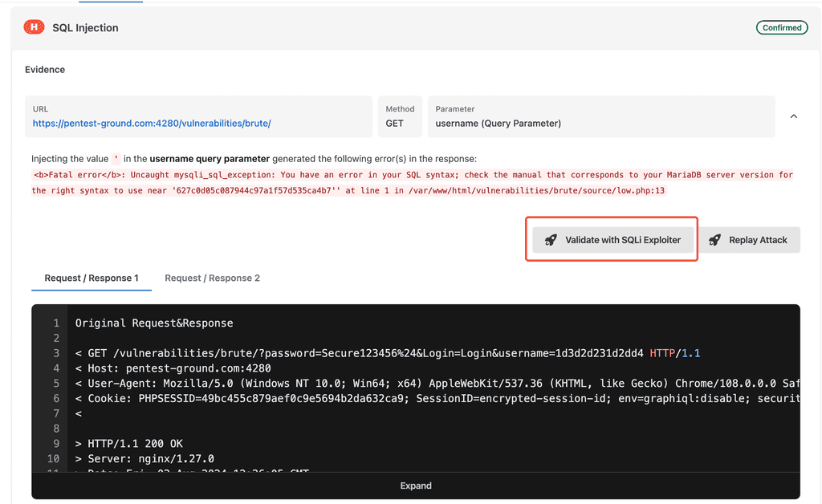The height and width of the screenshot is (504, 822).
Task: Click the rocket icon on Validate with SQLi Exploiter
Action: click(x=551, y=239)
